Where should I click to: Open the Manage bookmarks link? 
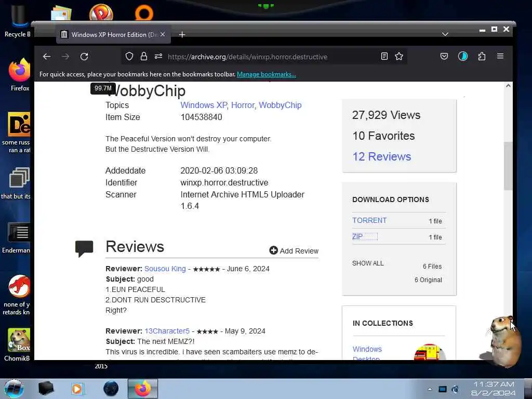pyautogui.click(x=267, y=74)
